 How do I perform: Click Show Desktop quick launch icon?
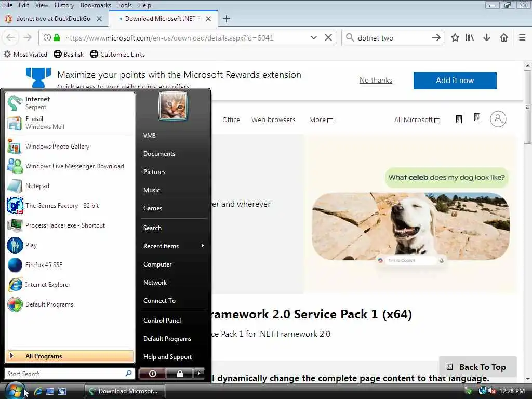point(49,391)
